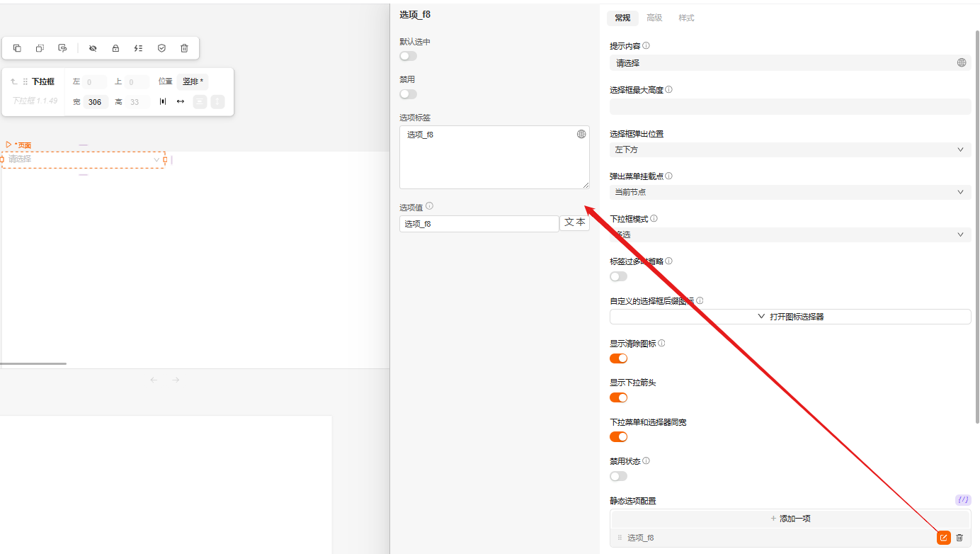The height and width of the screenshot is (554, 980).
Task: Delete the component with toolbar trash icon
Action: coord(184,48)
